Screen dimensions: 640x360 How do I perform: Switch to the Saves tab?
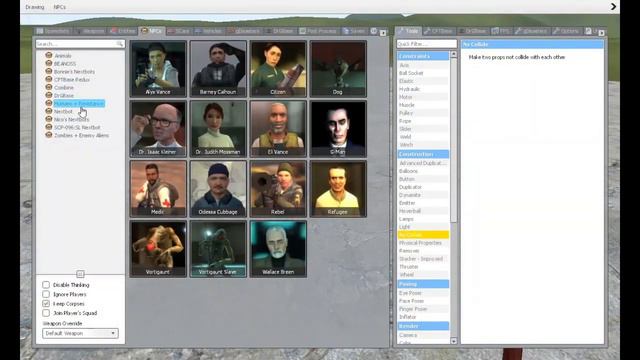354,31
